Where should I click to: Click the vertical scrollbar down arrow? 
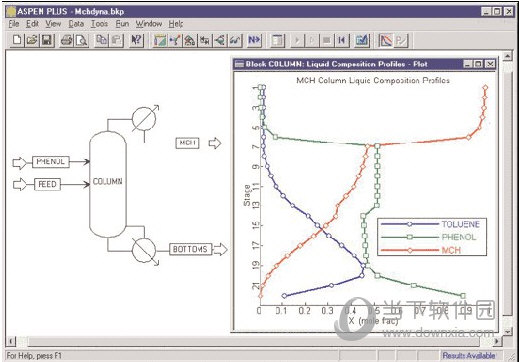point(507,332)
